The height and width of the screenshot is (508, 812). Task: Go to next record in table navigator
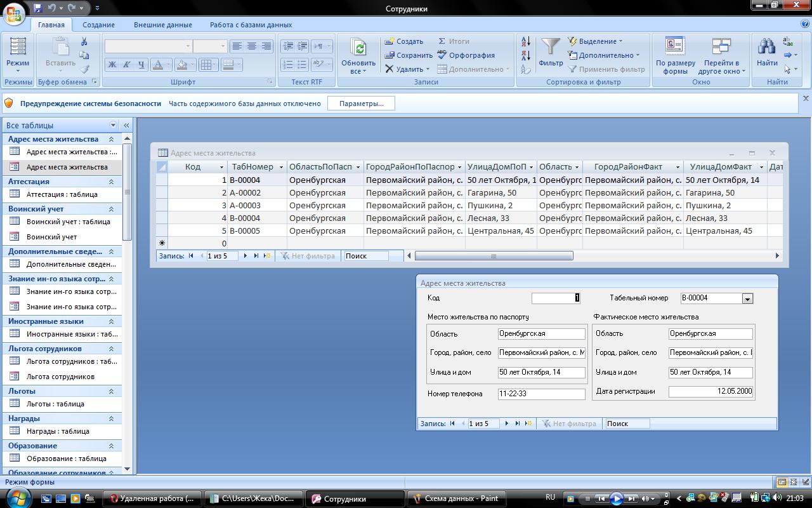(246, 256)
